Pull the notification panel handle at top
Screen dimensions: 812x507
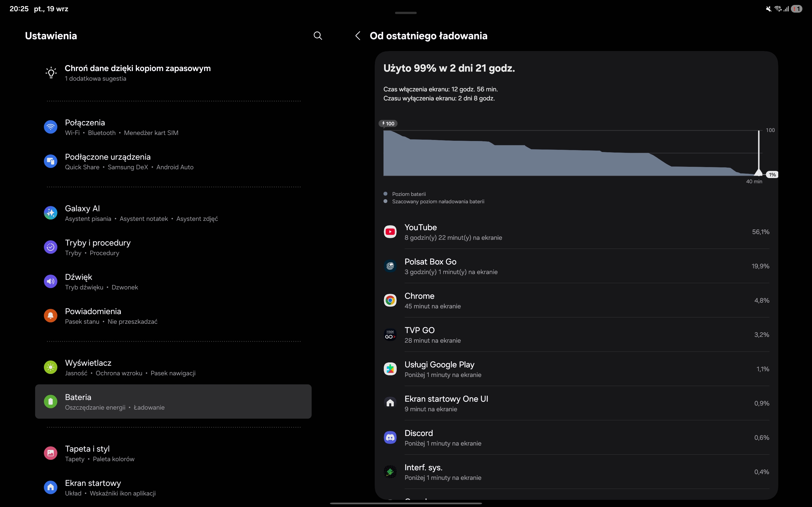tap(406, 13)
